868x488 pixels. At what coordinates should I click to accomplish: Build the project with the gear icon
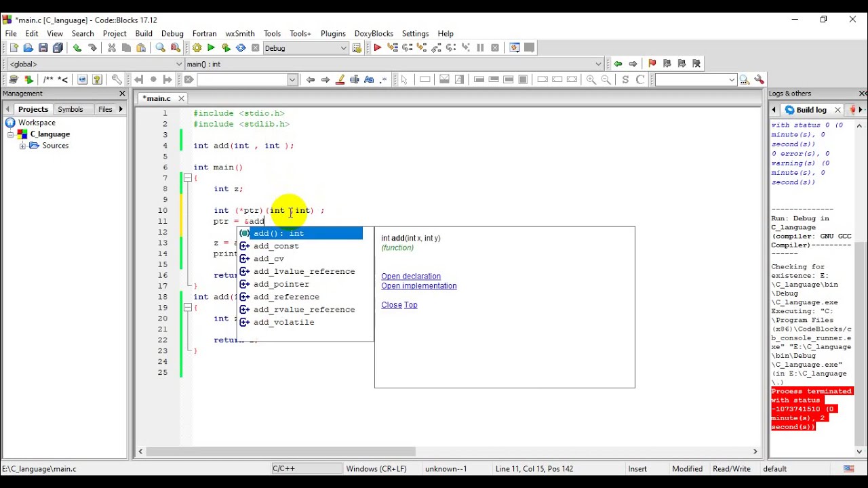(x=197, y=48)
